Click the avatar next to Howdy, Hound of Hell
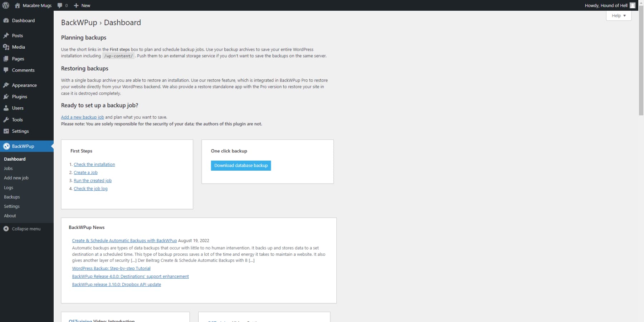644x322 pixels. [633, 5]
